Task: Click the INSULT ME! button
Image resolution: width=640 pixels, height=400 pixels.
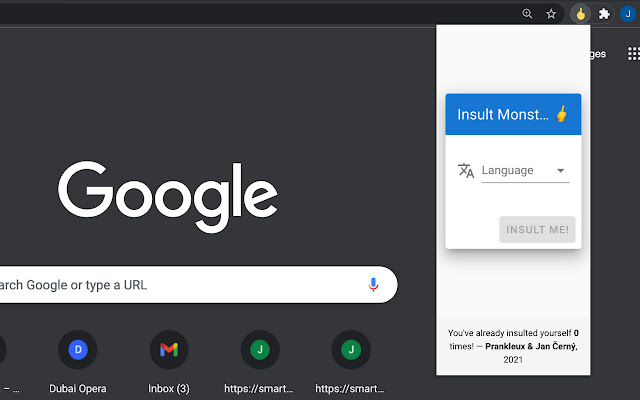Action: coord(537,229)
